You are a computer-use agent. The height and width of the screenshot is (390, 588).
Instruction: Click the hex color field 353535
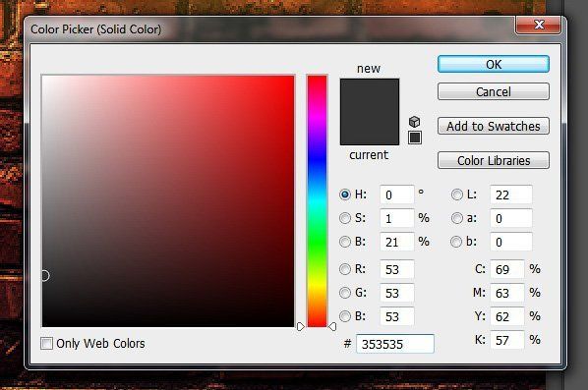click(x=395, y=344)
